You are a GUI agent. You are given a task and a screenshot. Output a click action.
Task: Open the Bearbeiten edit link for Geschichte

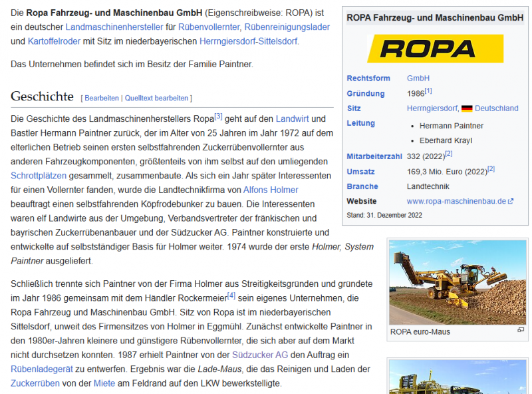tap(100, 97)
